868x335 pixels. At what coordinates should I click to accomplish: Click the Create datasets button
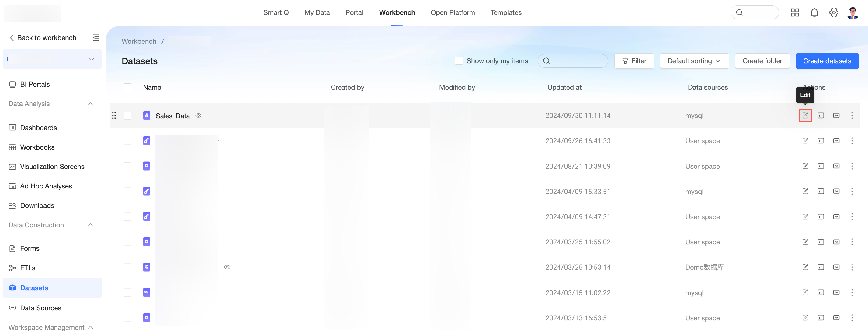point(827,61)
